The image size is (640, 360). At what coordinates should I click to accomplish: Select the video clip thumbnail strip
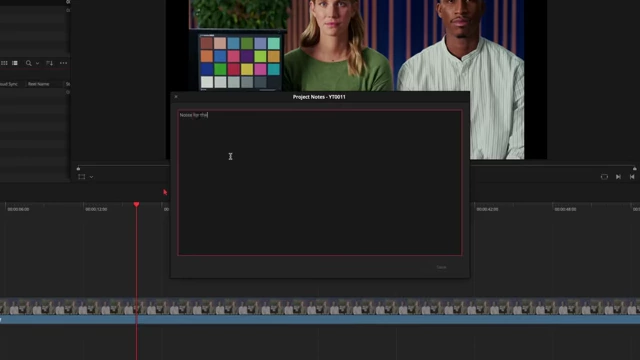(x=320, y=307)
